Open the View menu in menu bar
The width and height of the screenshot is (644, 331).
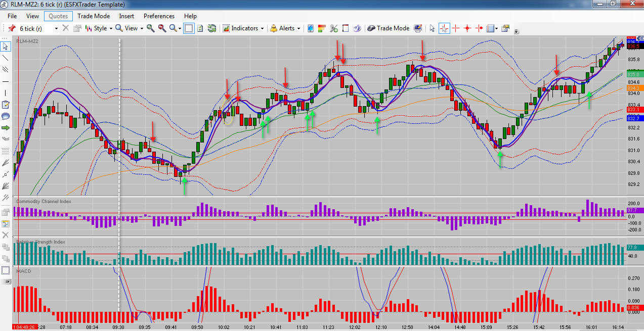tap(32, 16)
